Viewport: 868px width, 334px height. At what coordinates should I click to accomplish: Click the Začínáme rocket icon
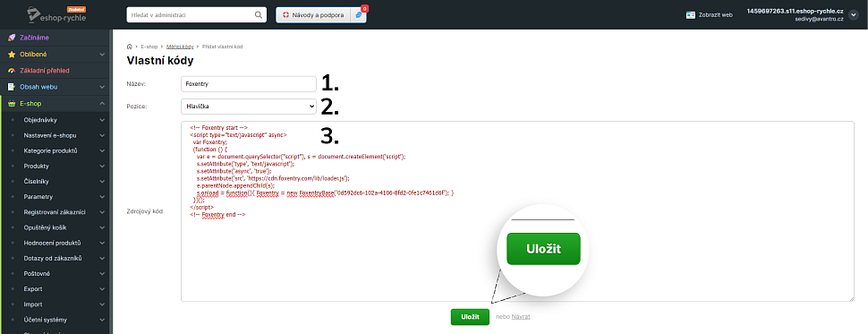point(11,38)
